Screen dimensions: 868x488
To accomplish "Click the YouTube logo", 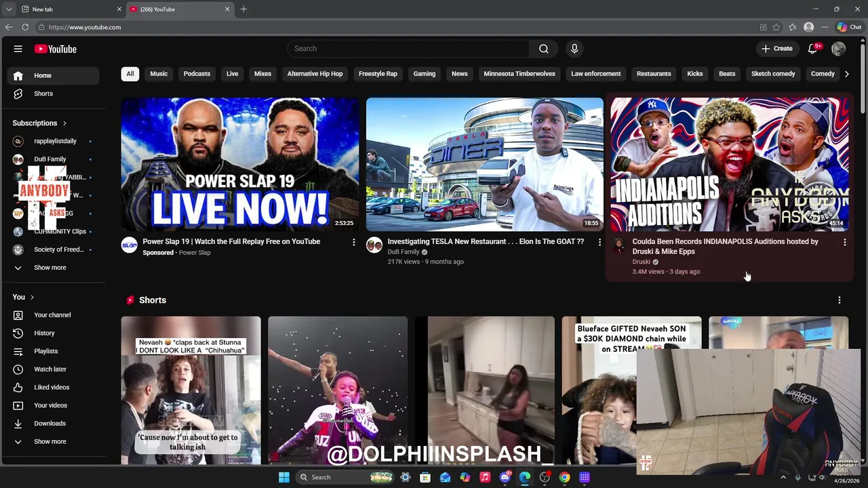I will pyautogui.click(x=56, y=49).
